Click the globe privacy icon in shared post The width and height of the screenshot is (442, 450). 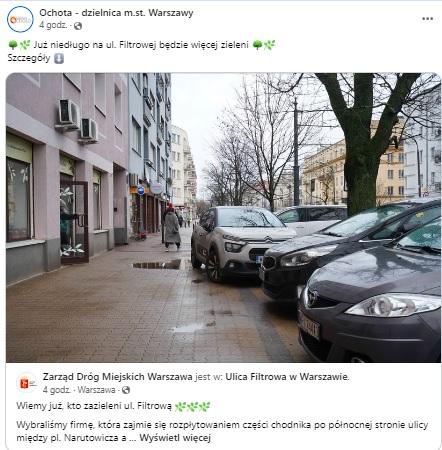[x=126, y=390]
